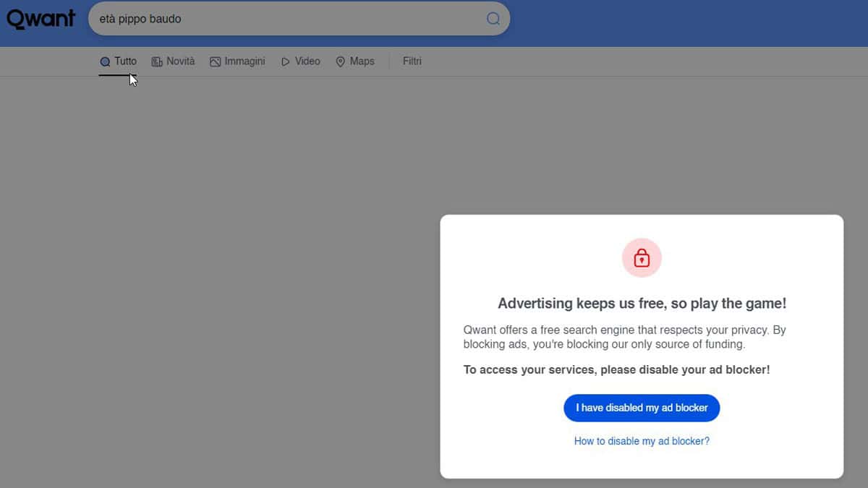Open the Immagini tab label
The image size is (868, 488).
(244, 61)
